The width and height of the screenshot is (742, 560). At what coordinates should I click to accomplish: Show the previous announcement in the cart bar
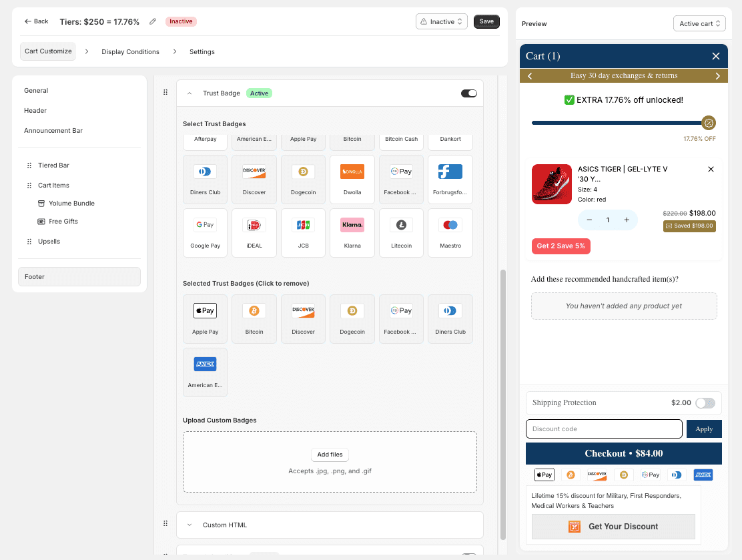pos(530,75)
